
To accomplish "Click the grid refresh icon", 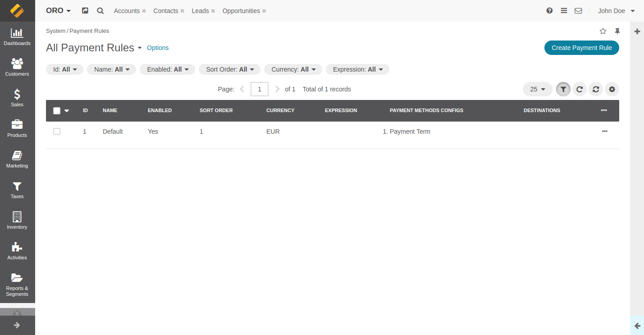I will (580, 89).
